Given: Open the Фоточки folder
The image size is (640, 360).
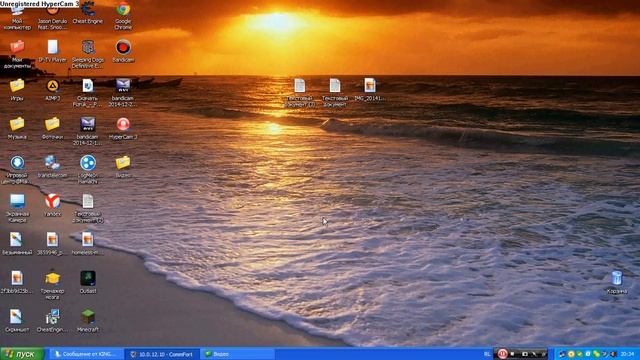Looking at the screenshot, I should point(52,128).
